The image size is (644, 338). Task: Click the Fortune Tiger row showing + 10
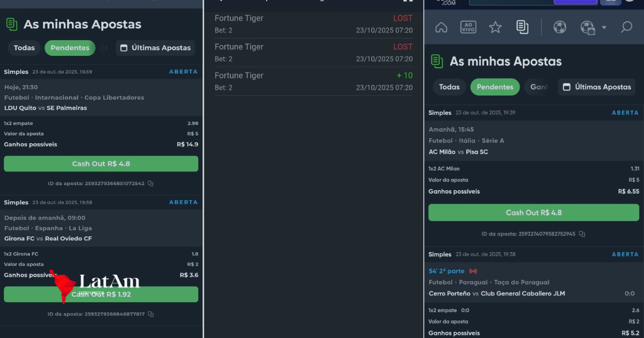pyautogui.click(x=313, y=81)
